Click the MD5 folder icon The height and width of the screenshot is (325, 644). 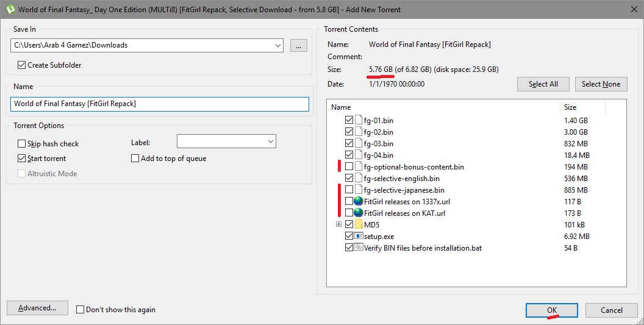coord(359,224)
